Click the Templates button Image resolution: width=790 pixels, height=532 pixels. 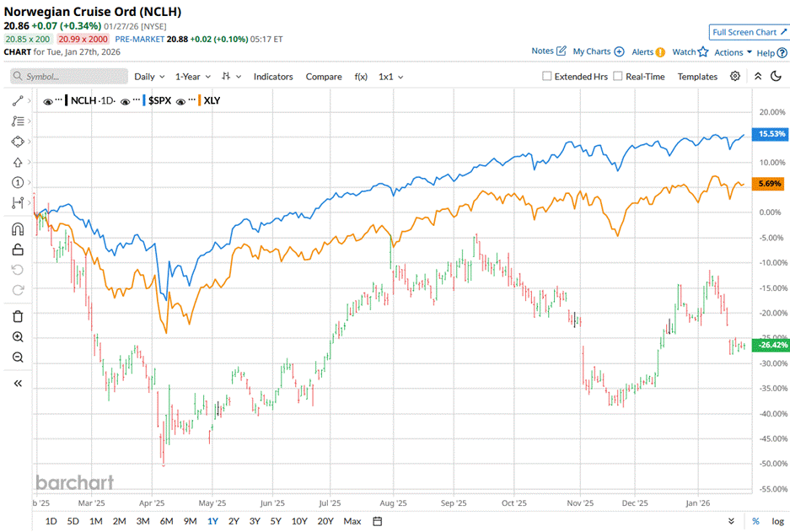(x=697, y=77)
